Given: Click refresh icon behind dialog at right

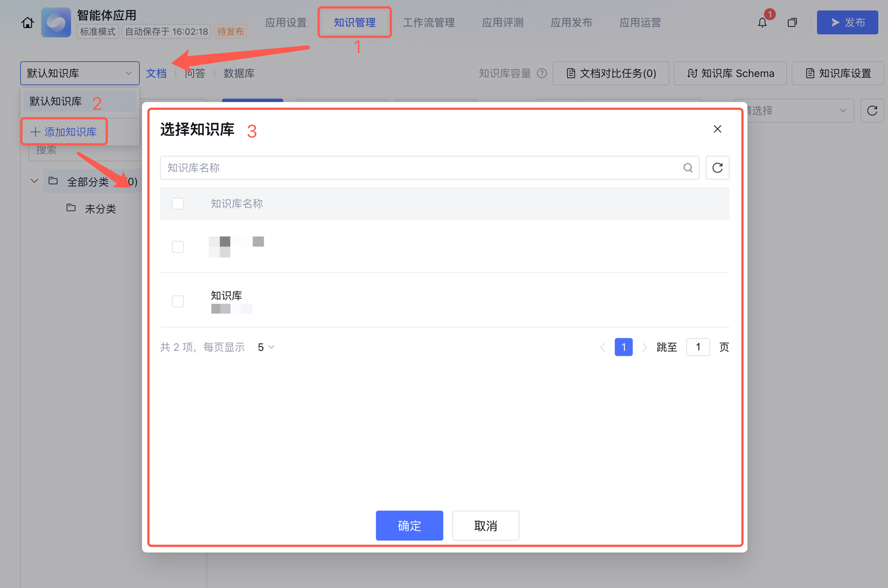Looking at the screenshot, I should point(871,111).
